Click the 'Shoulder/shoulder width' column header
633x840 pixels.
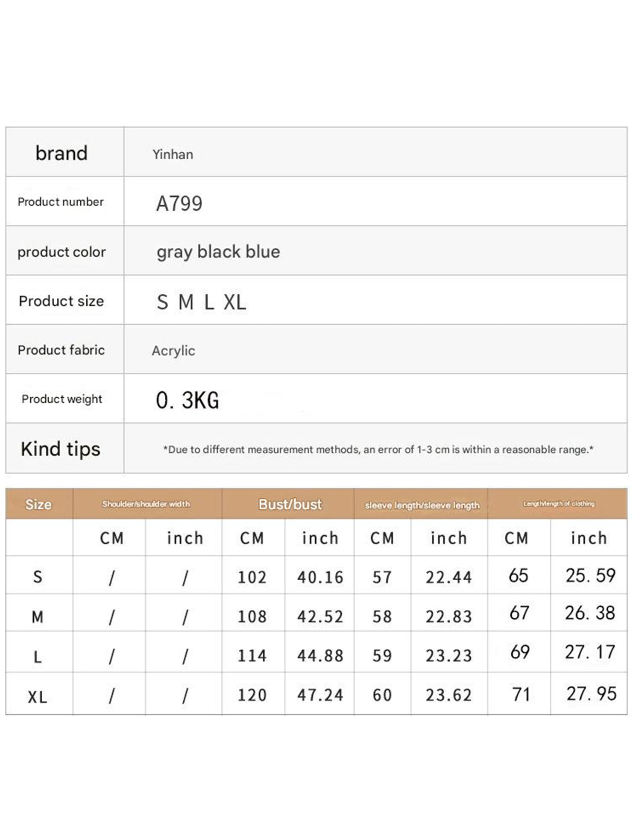click(146, 504)
